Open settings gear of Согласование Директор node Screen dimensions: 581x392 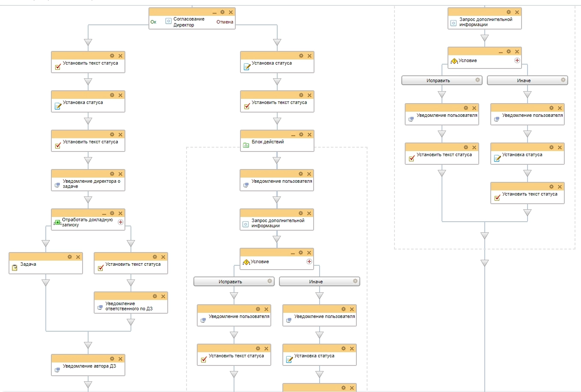point(222,12)
